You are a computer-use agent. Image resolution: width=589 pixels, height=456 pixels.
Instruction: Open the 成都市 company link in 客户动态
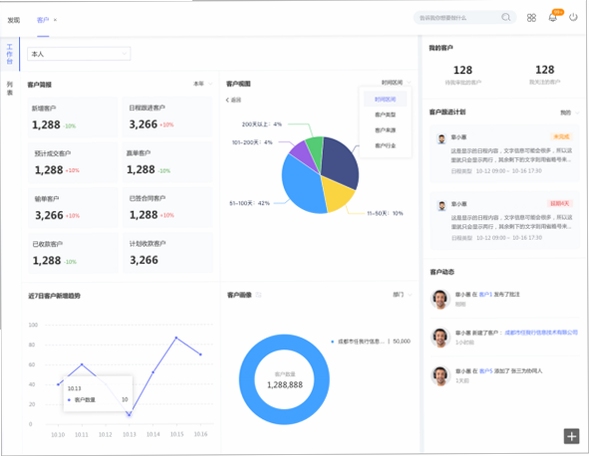(x=541, y=332)
